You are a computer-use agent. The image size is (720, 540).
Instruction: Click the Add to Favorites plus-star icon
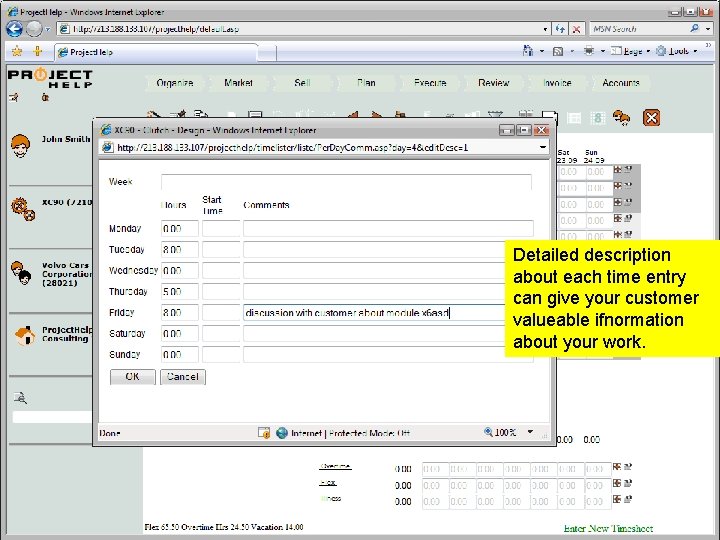38,51
